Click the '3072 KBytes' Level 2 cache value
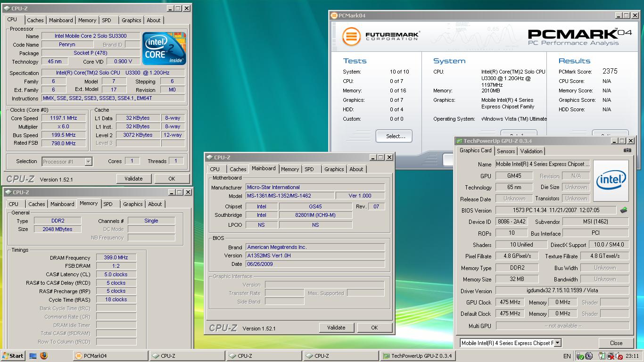This screenshot has height=362, width=644. coord(138,135)
